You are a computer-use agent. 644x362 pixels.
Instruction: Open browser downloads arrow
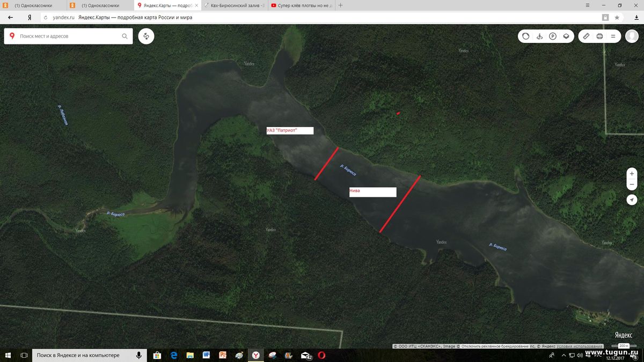point(636,17)
